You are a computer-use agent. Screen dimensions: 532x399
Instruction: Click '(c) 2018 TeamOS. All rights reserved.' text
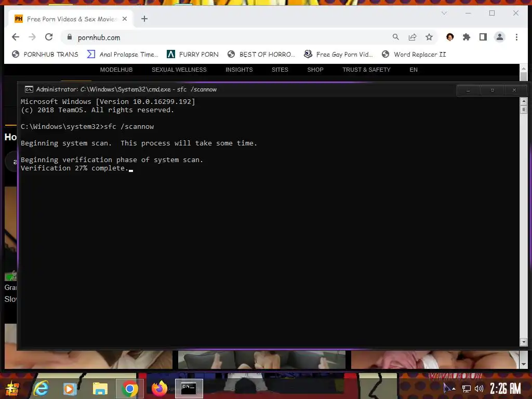97,110
